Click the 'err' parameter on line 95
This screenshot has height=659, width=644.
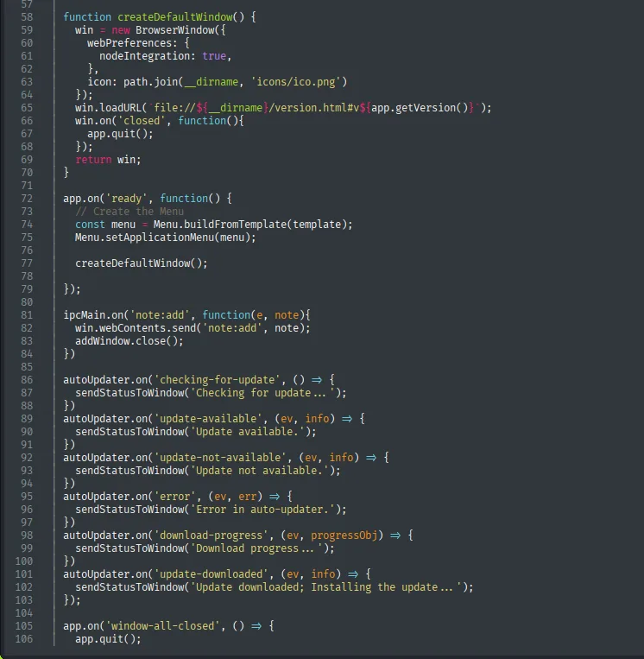pos(248,497)
